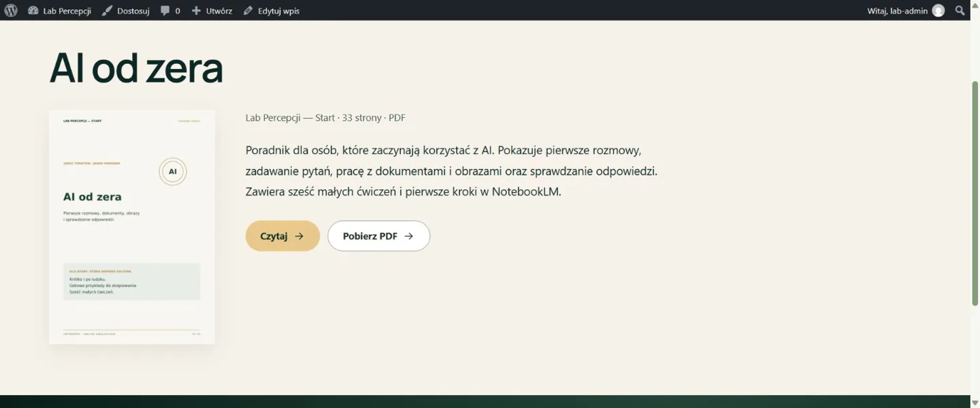This screenshot has height=408, width=980.
Task: Click the scrollbar up arrow
Action: point(975,6)
